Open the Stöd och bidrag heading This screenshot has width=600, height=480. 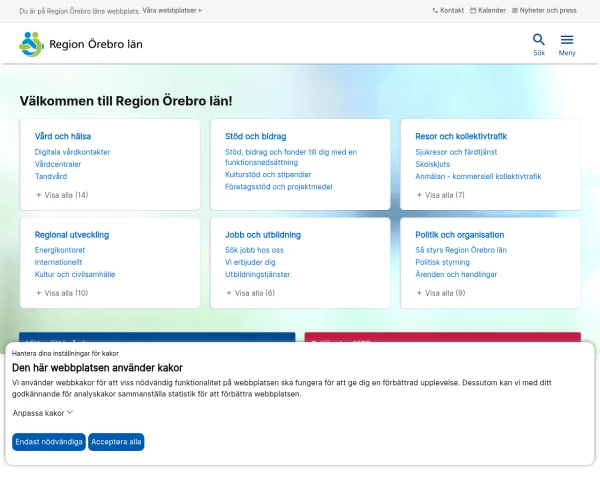coord(255,136)
